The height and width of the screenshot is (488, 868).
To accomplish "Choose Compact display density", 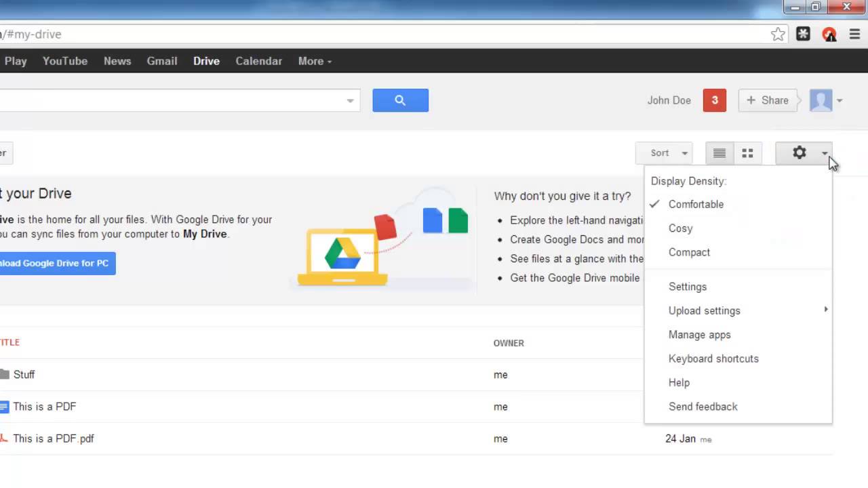I will (x=689, y=252).
